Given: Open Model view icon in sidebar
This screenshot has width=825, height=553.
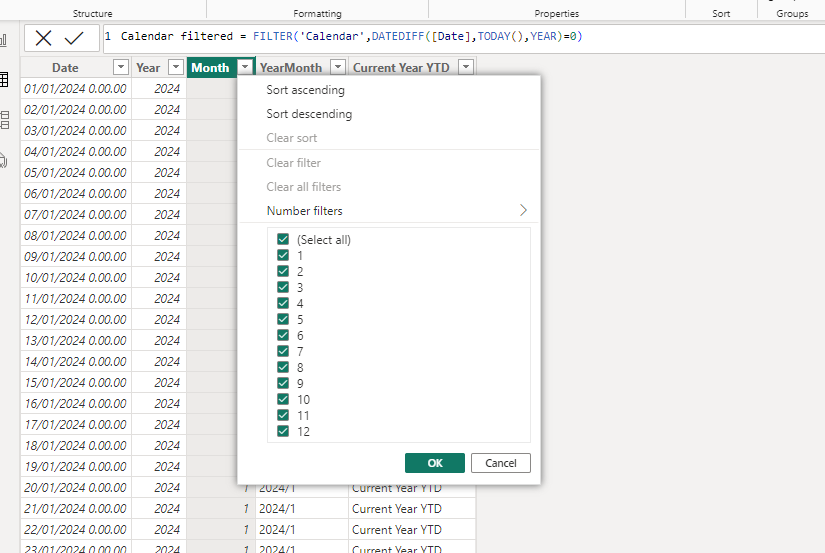Looking at the screenshot, I should pos(4,120).
